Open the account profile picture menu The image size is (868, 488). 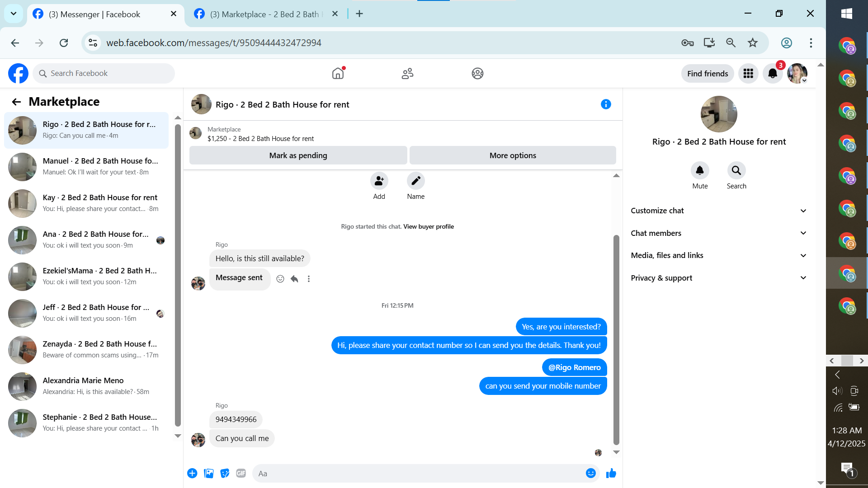797,73
